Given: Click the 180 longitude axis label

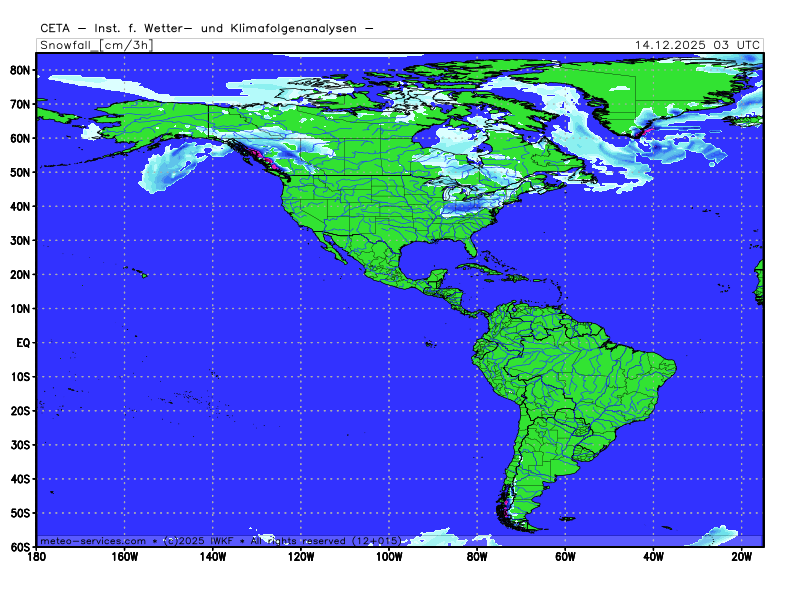Looking at the screenshot, I should click(x=37, y=557).
